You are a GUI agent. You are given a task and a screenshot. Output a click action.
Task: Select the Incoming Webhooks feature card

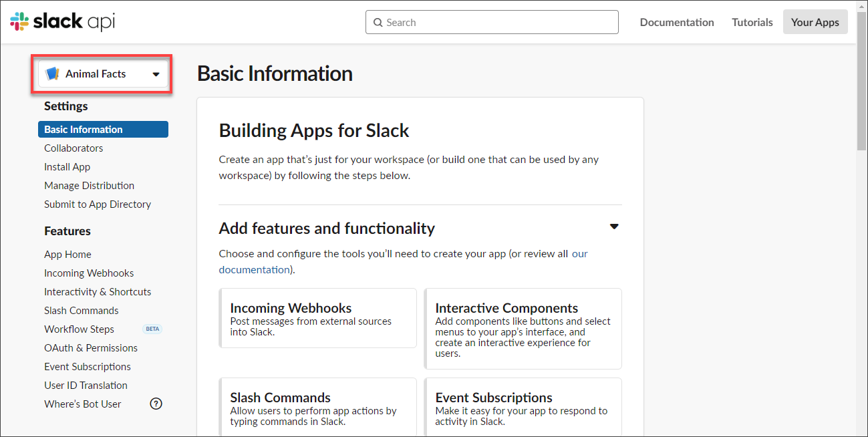318,318
